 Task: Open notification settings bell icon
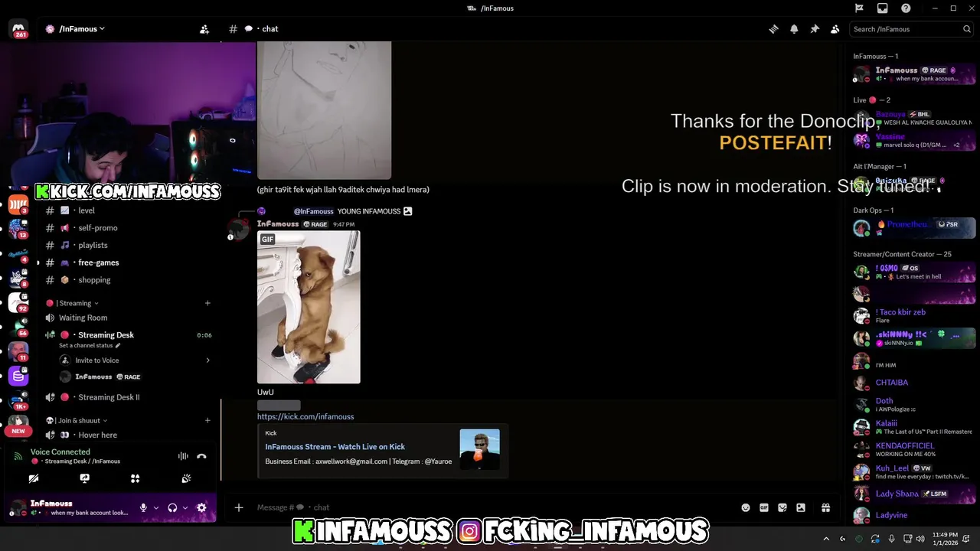794,29
